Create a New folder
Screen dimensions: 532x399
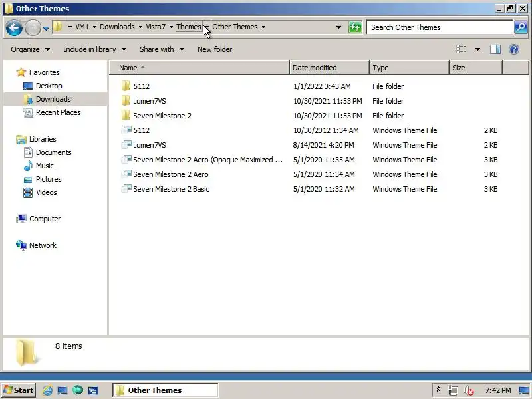click(x=215, y=49)
